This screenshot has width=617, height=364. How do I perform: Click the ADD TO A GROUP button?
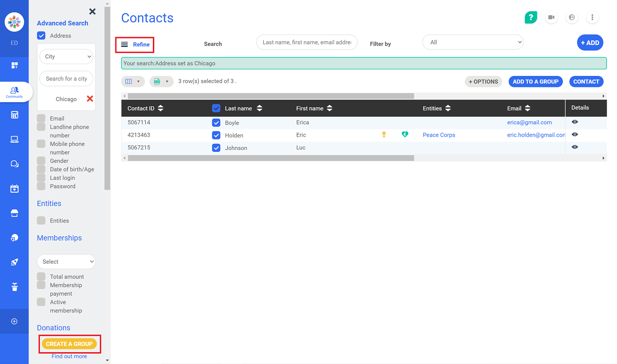pyautogui.click(x=535, y=82)
